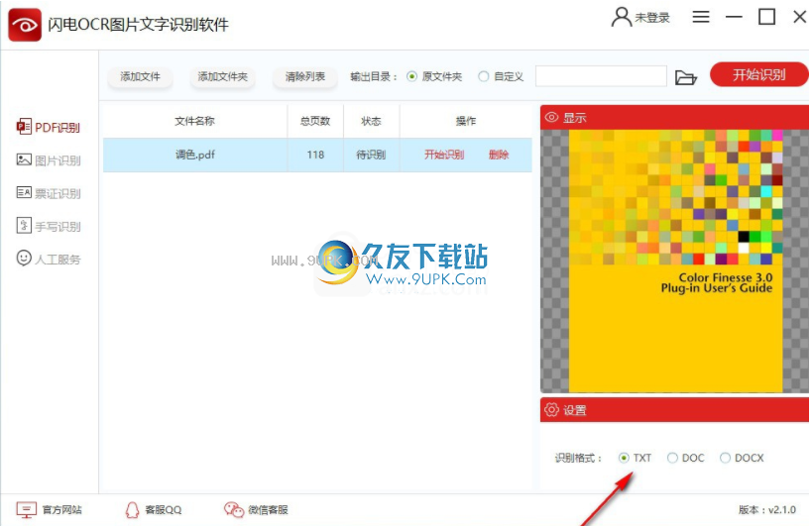Click the red eye app logo

click(25, 25)
